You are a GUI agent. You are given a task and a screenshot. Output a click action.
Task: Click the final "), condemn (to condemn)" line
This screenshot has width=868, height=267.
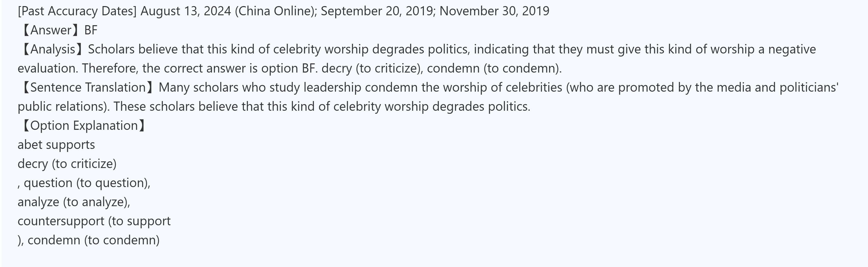pyautogui.click(x=89, y=240)
